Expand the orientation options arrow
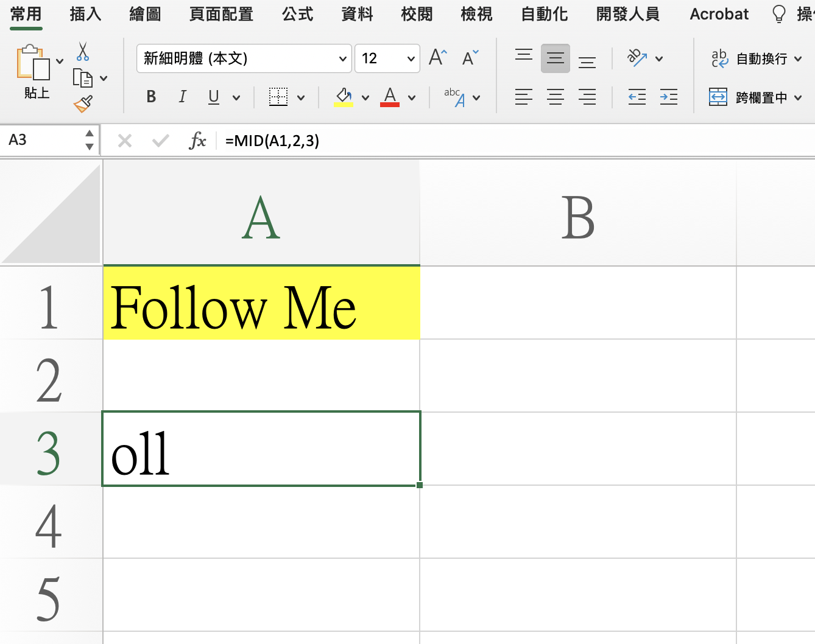 [659, 59]
